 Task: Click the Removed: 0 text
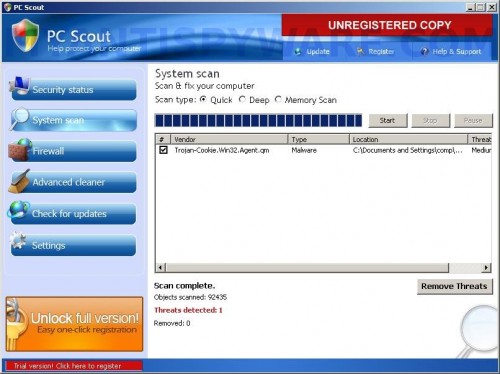tap(172, 323)
